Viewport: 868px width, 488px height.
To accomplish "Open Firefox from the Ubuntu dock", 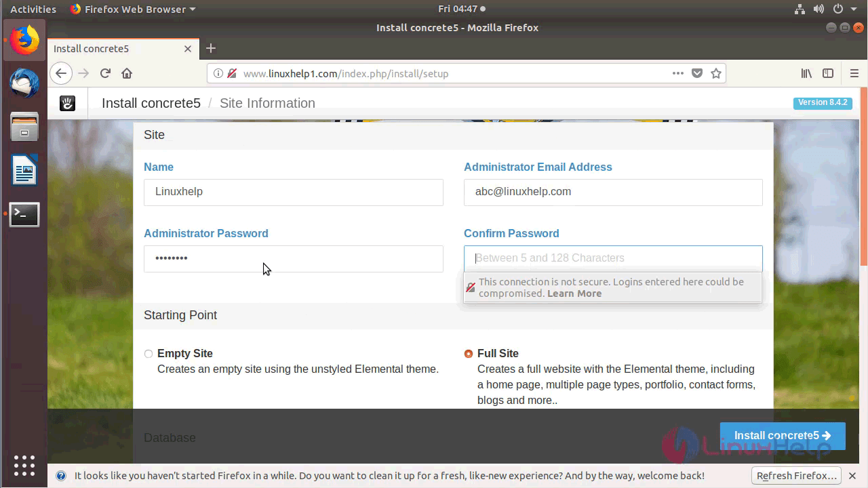I will (25, 40).
